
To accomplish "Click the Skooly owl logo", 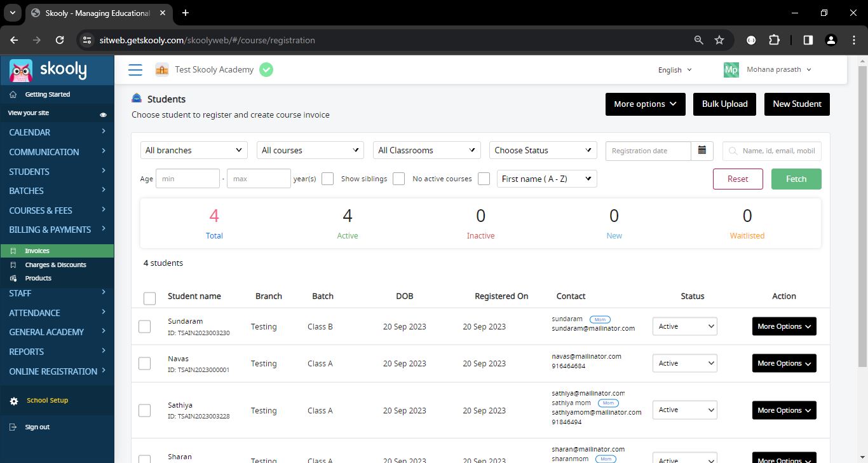I will pyautogui.click(x=21, y=70).
